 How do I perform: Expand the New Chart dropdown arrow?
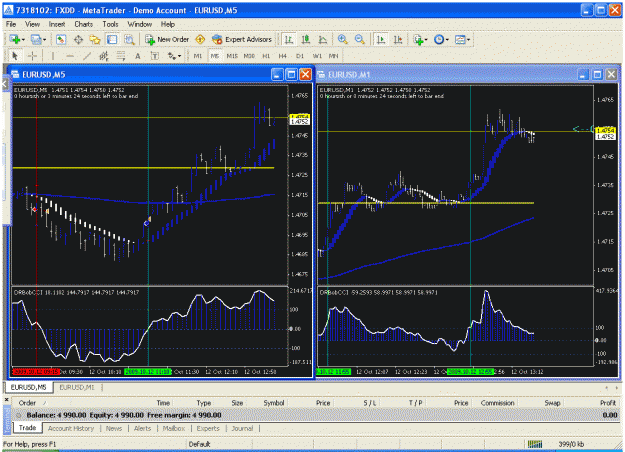pos(23,39)
